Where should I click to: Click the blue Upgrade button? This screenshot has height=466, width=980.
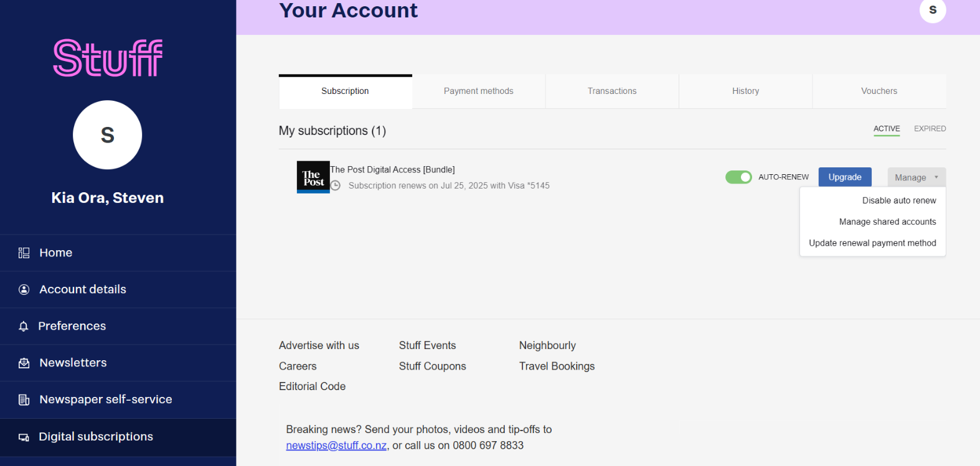point(845,177)
